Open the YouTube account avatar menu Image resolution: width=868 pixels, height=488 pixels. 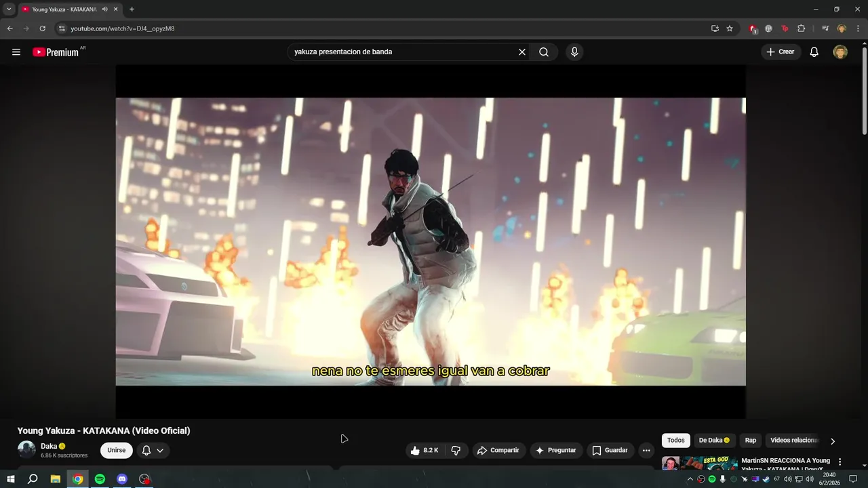840,52
